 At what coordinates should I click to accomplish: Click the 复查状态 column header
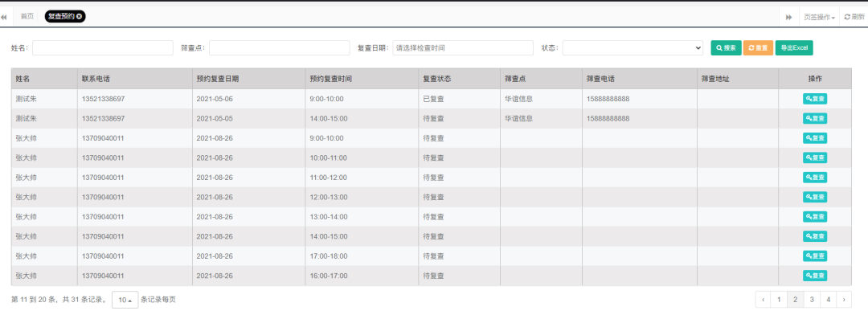(460, 79)
